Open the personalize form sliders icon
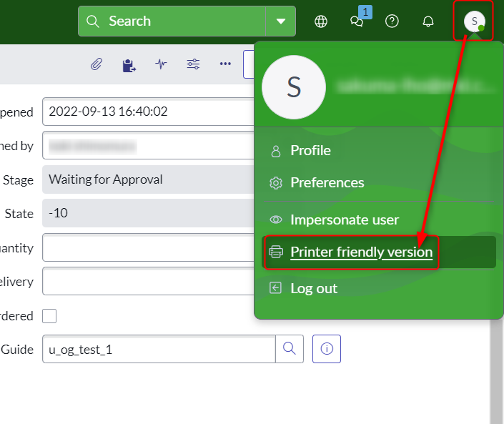Viewport: 504px width, 424px height. 193,64
